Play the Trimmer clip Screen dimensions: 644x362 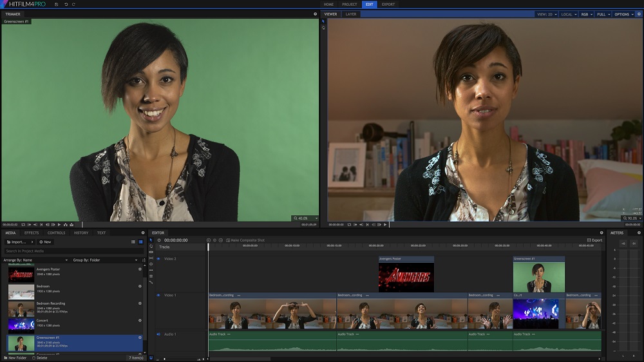[x=59, y=225]
